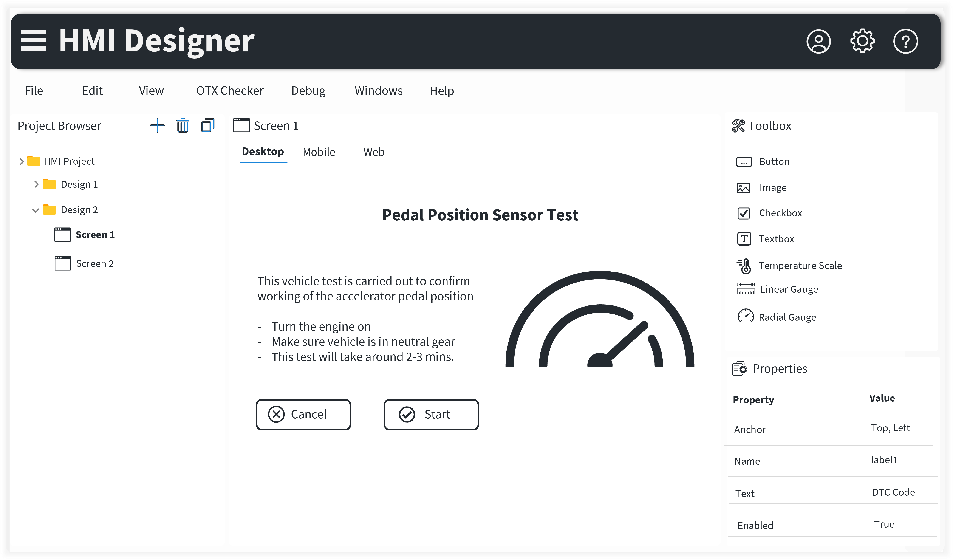Viewport: 953px width, 560px height.
Task: Click the help question mark icon
Action: click(905, 41)
